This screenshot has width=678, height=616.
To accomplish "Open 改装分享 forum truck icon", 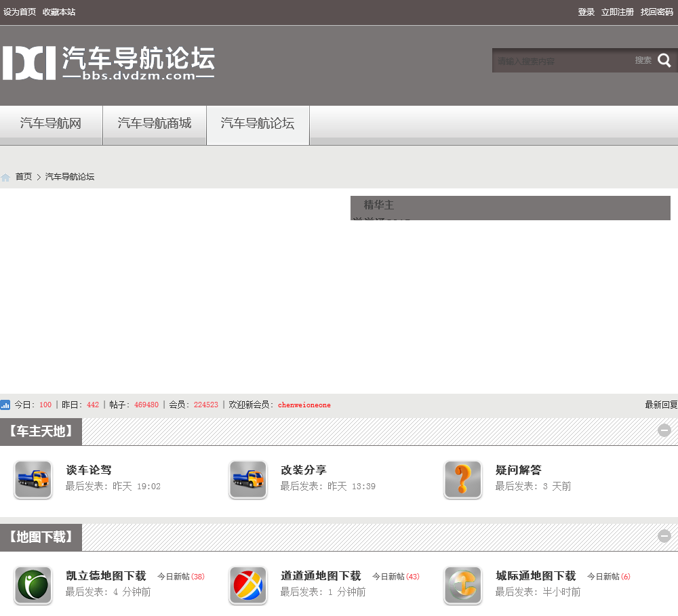I will click(x=247, y=480).
